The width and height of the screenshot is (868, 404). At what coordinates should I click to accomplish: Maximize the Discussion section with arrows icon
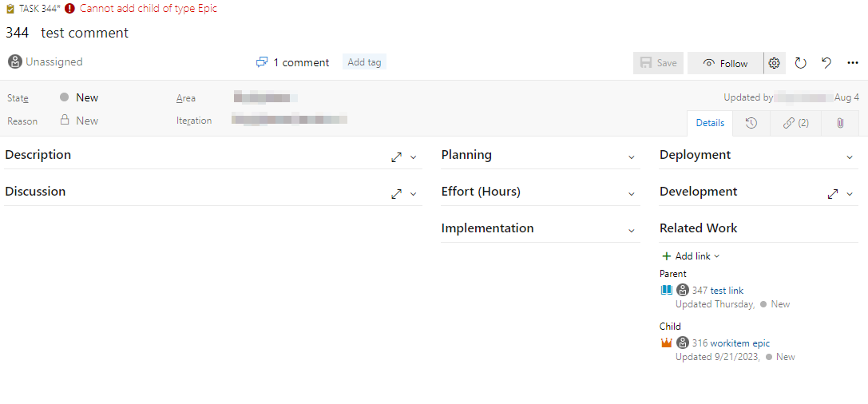pos(396,194)
